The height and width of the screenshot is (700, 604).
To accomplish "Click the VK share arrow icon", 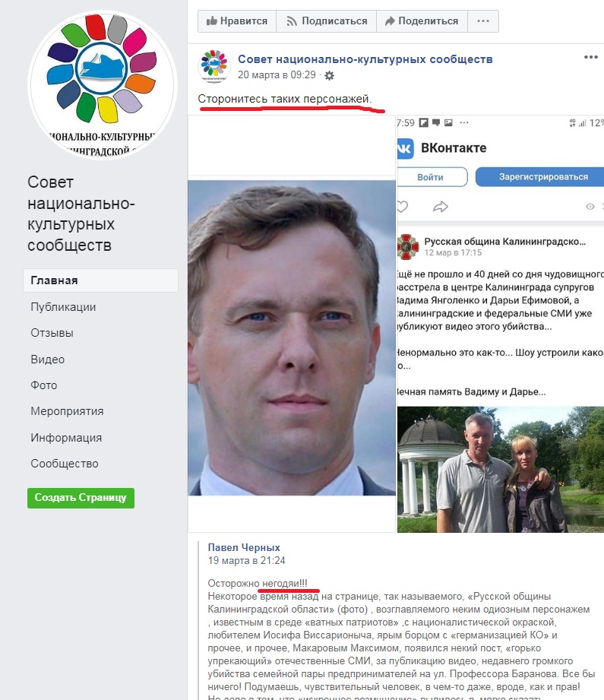I will [440, 206].
